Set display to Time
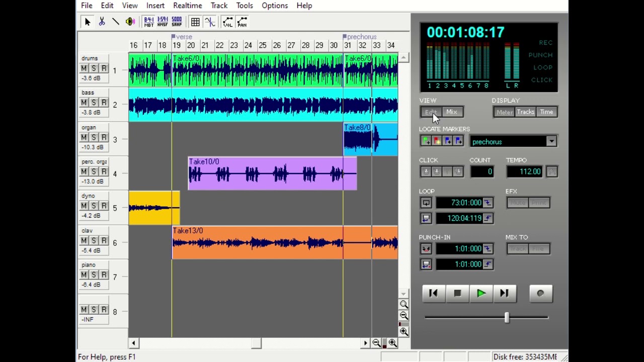Screen dimensions: 644x362 [546, 112]
